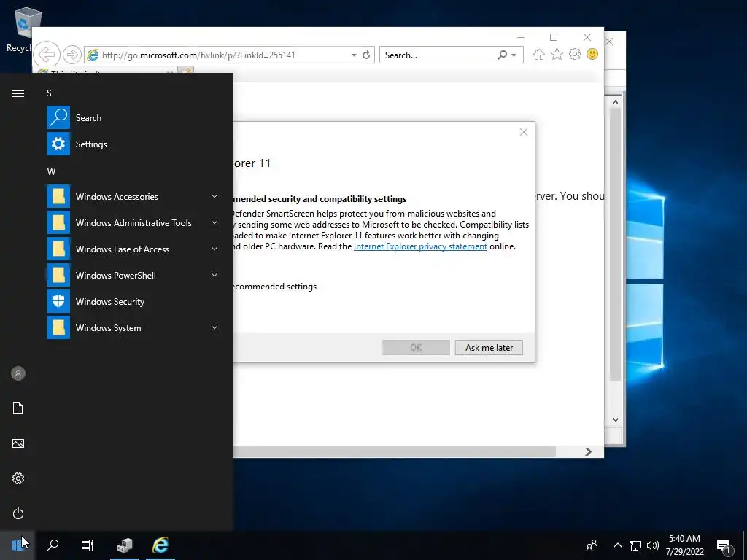The image size is (747, 560).
Task: Click Internet Explorer Forward button
Action: 72,55
